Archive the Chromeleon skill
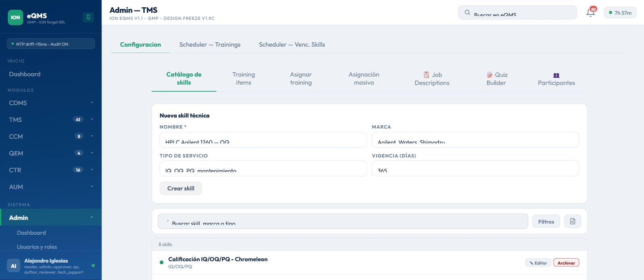 (566, 263)
